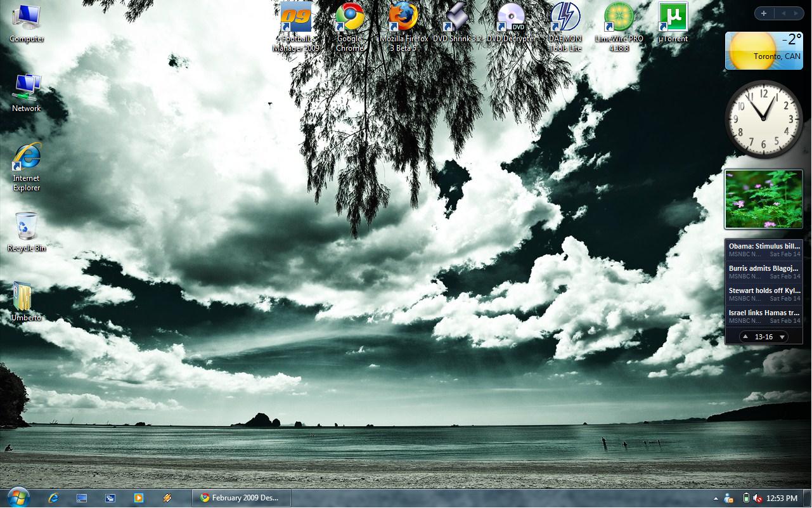
Task: Click the DVD Decrypter shortcut
Action: (511, 18)
